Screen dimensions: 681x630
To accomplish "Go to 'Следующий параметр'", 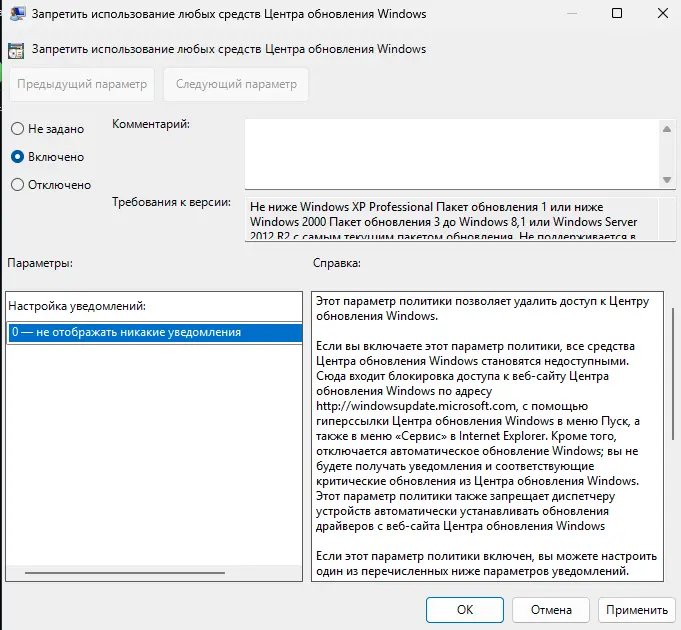I will click(236, 84).
